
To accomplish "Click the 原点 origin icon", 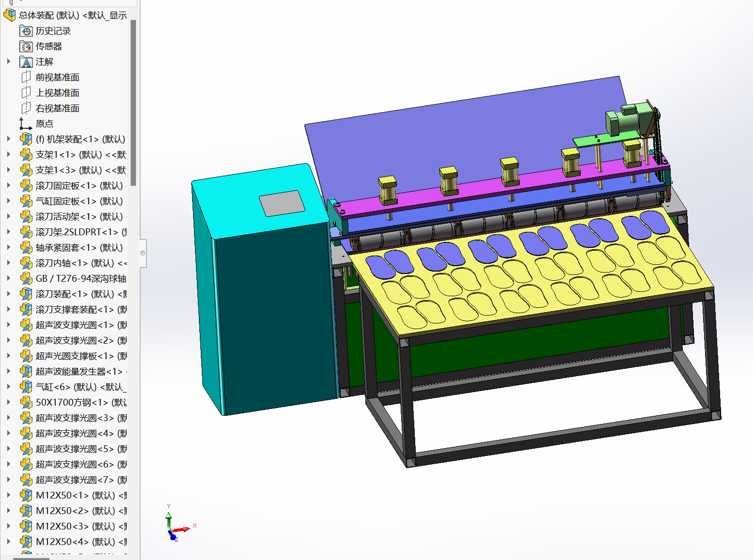I will point(26,124).
